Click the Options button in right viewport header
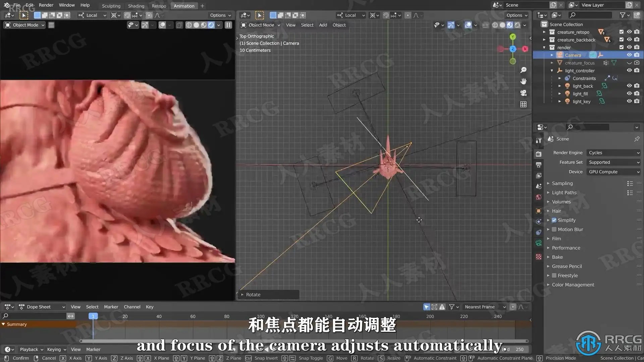 517,15
